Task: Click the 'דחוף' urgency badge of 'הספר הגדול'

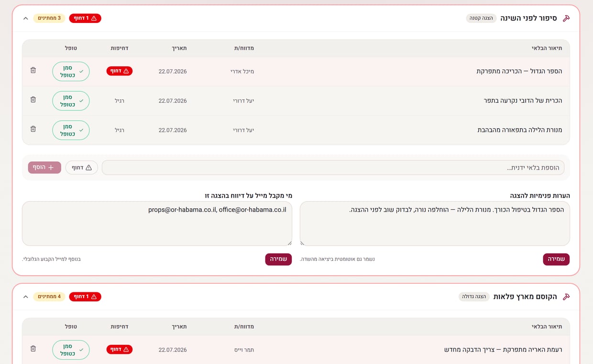Action: [x=120, y=71]
